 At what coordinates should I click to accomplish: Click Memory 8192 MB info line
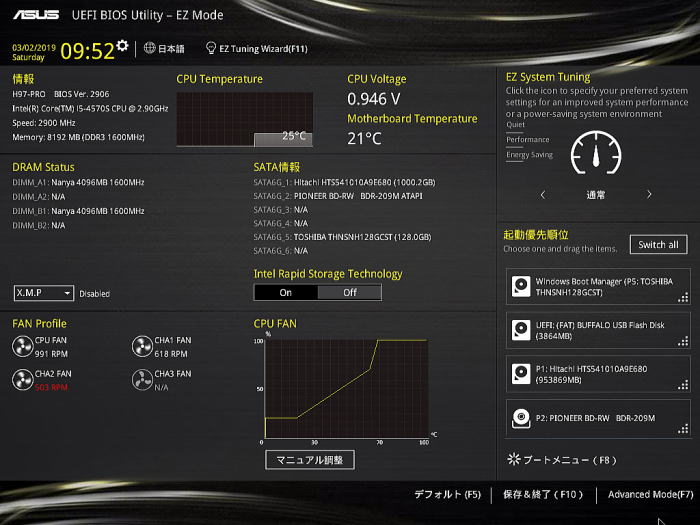click(x=78, y=137)
